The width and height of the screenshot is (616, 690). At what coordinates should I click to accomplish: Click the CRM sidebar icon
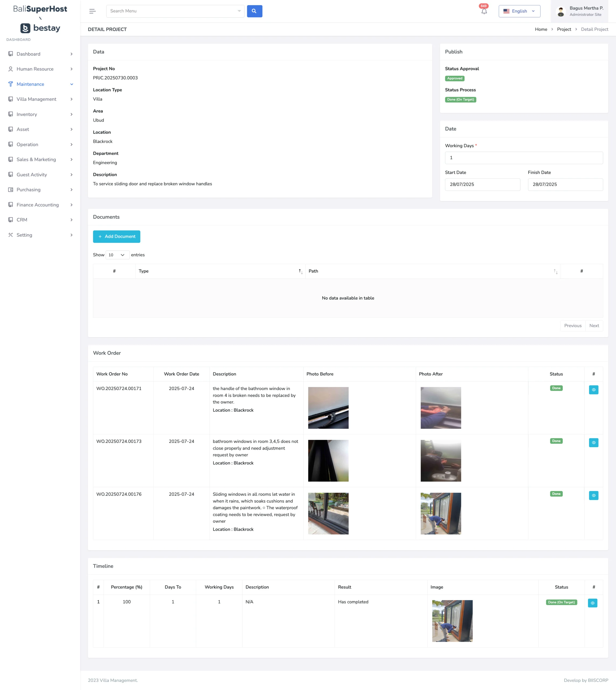click(11, 220)
